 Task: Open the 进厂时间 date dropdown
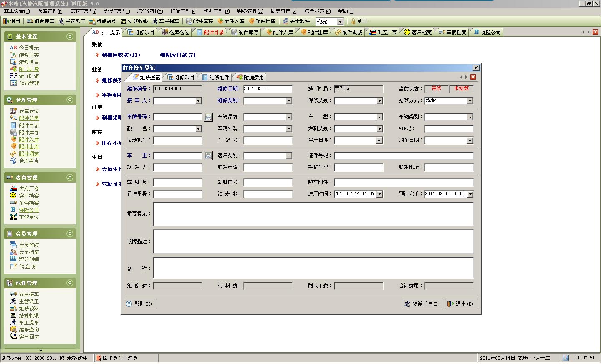pos(379,194)
